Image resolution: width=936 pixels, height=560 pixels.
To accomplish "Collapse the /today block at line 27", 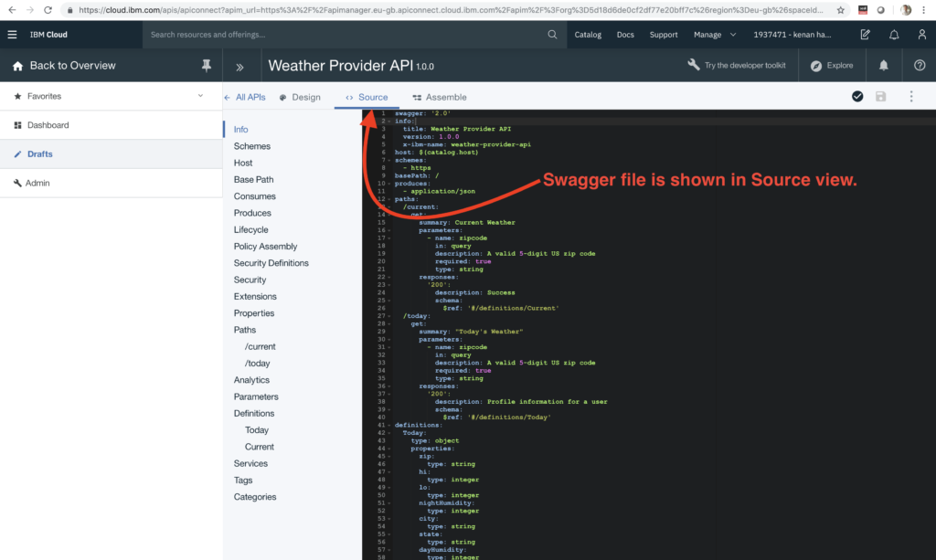I will pyautogui.click(x=389, y=316).
